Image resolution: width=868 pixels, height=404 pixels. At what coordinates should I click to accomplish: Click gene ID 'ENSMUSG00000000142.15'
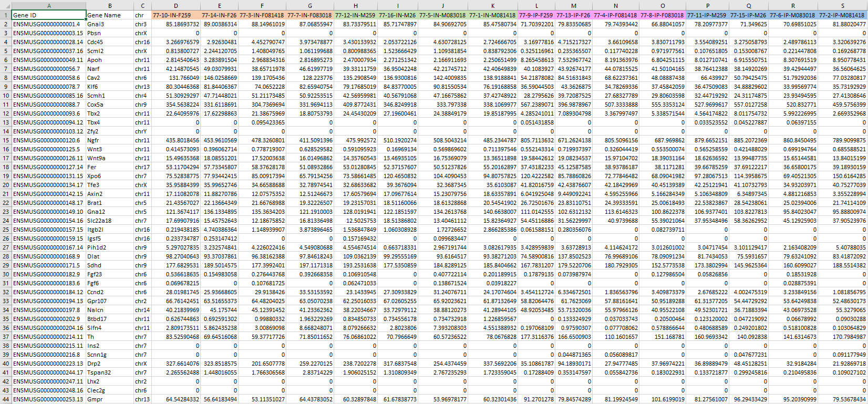point(49,194)
